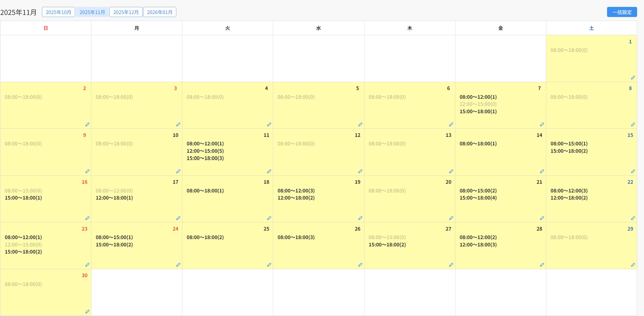The width and height of the screenshot is (644, 316).
Task: Edit November 15 slots via pencil icon
Action: (633, 171)
